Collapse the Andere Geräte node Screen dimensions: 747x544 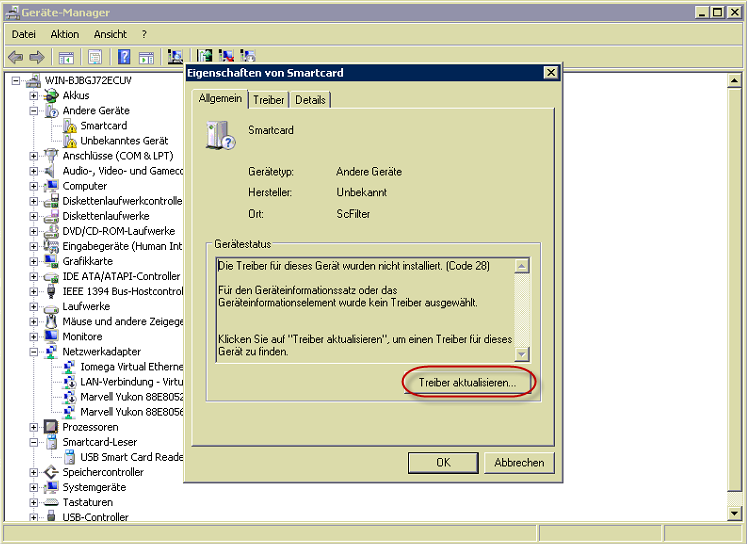33,111
